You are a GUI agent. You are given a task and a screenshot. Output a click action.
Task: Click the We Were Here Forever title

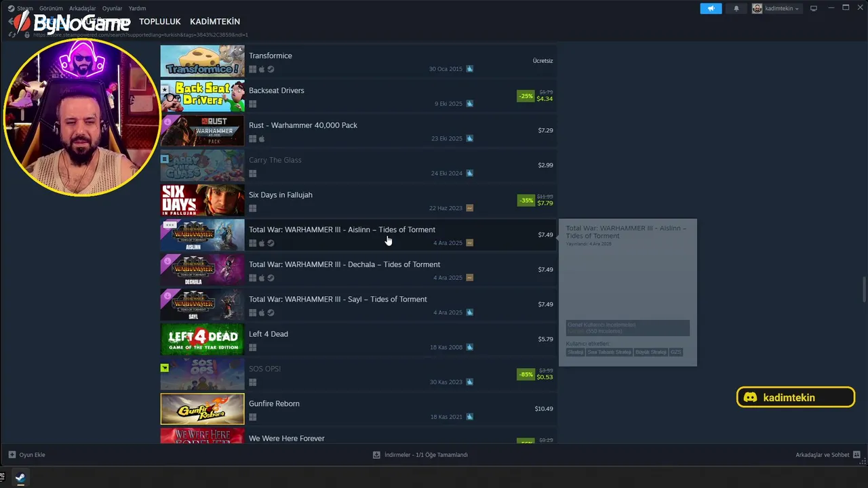[286, 439]
